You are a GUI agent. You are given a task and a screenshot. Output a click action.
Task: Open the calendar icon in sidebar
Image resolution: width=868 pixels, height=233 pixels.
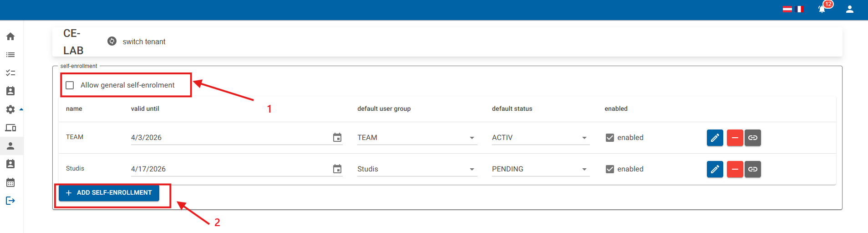[x=10, y=182]
